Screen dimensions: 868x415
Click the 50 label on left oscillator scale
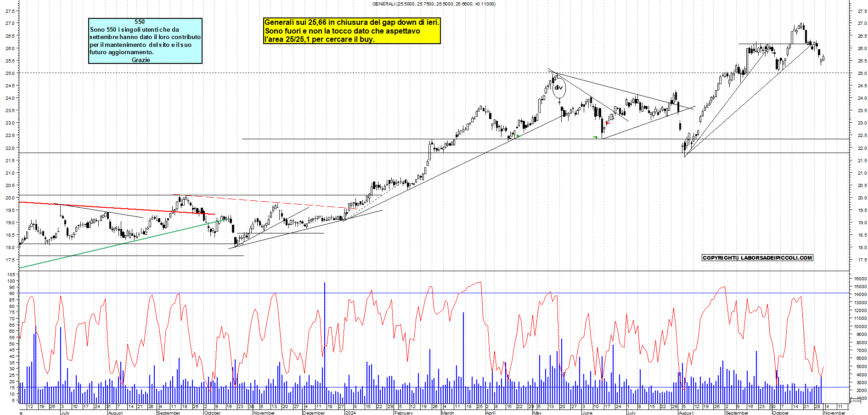(12, 344)
